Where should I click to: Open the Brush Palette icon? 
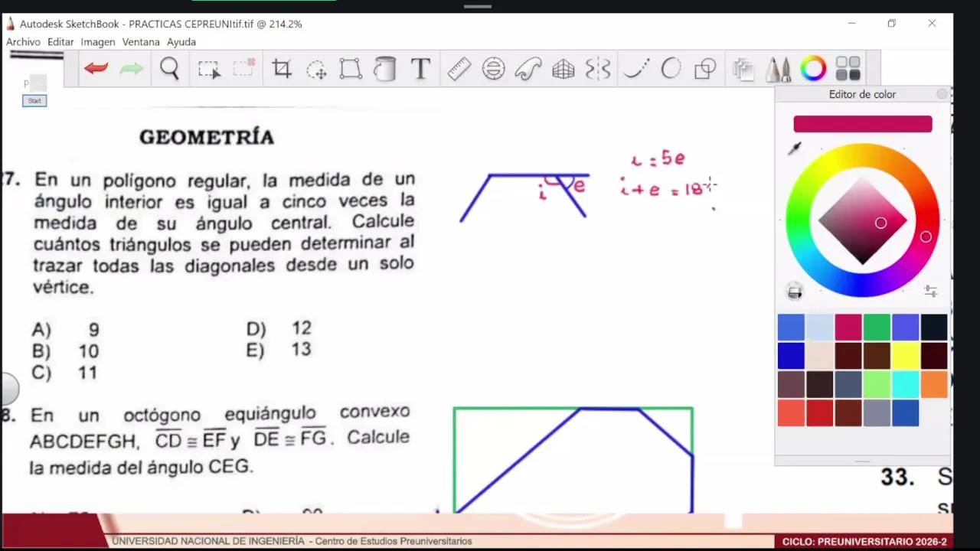(778, 70)
